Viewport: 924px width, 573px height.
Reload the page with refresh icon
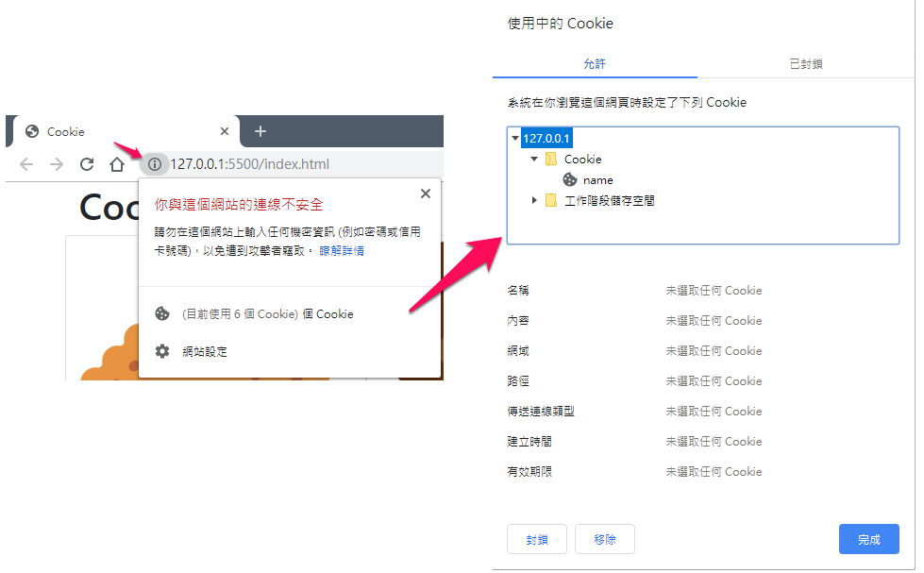[x=87, y=164]
